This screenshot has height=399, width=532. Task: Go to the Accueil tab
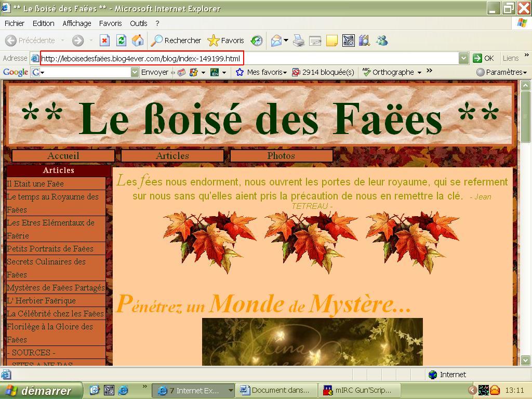[63, 156]
